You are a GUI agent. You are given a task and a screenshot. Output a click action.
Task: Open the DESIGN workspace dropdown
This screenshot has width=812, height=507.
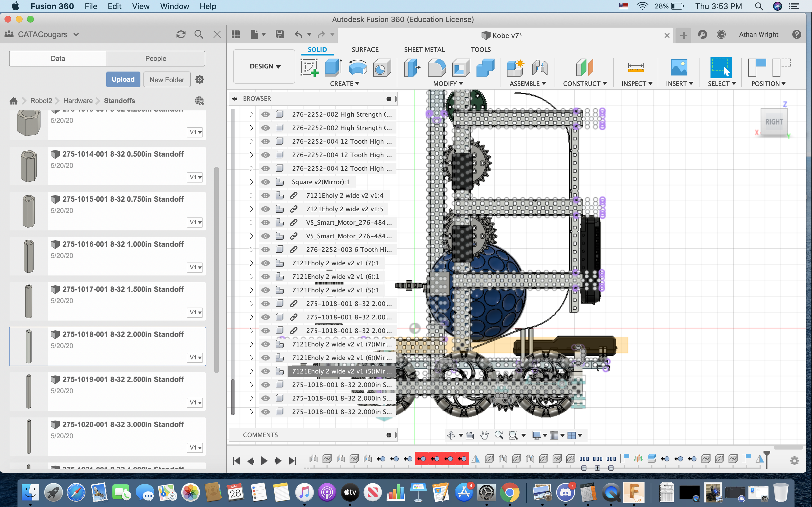click(264, 66)
